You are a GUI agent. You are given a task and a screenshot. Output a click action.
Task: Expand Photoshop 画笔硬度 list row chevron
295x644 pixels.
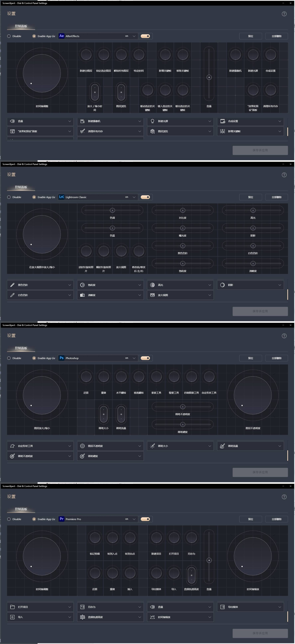(140, 456)
